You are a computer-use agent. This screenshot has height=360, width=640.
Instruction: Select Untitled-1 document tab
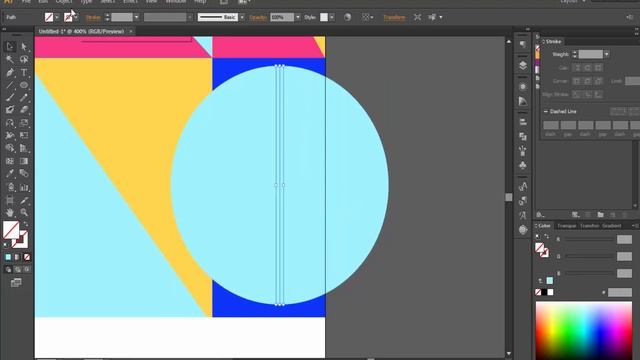pos(81,31)
